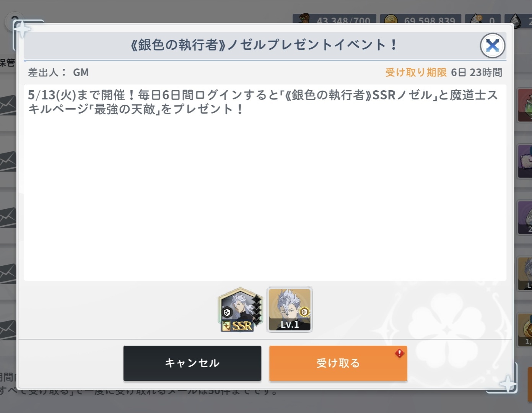Tap the dark キャンセル button

click(x=192, y=363)
